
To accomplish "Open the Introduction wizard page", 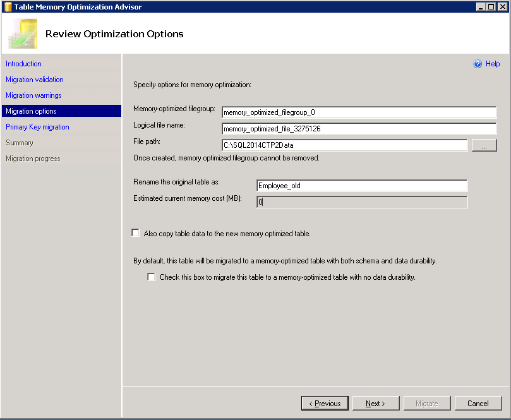I will (24, 64).
